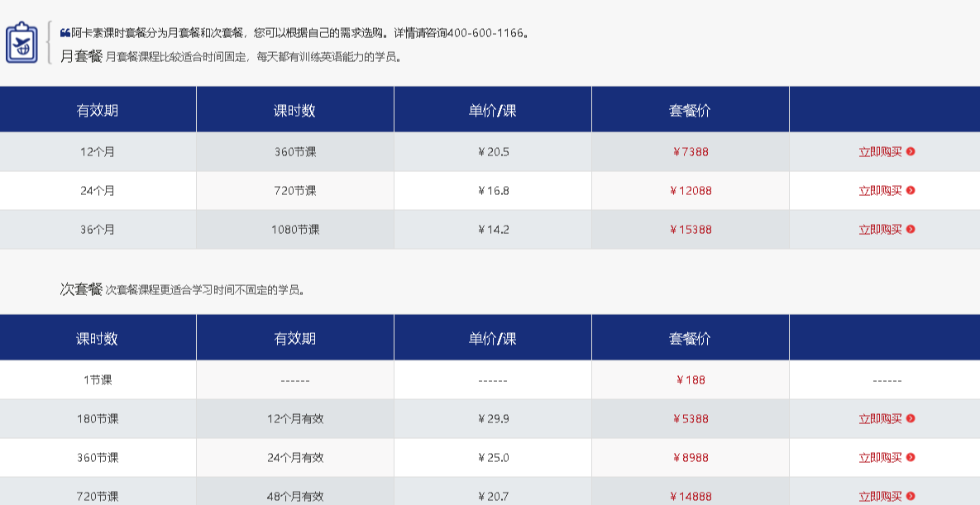Click 立即购买 for the ¥15388 plan
Image resolution: width=980 pixels, height=505 pixels.
(880, 229)
